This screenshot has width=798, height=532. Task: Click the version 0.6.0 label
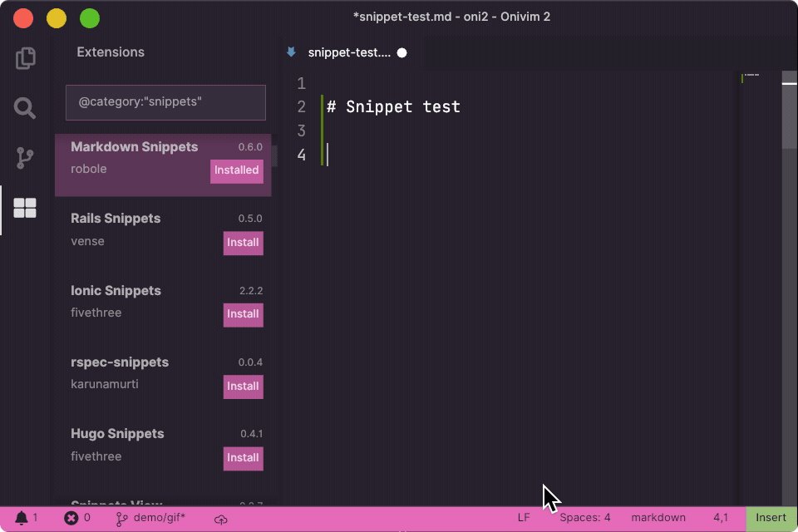pyautogui.click(x=250, y=147)
